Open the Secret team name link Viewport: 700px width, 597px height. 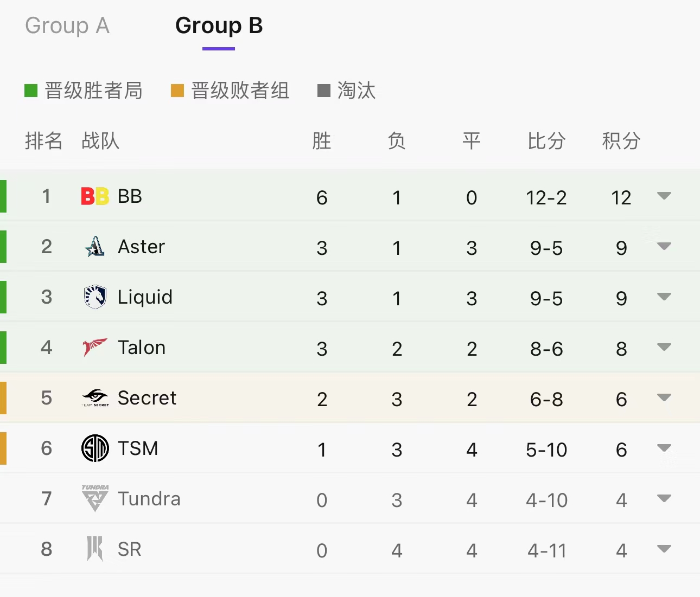click(x=147, y=398)
